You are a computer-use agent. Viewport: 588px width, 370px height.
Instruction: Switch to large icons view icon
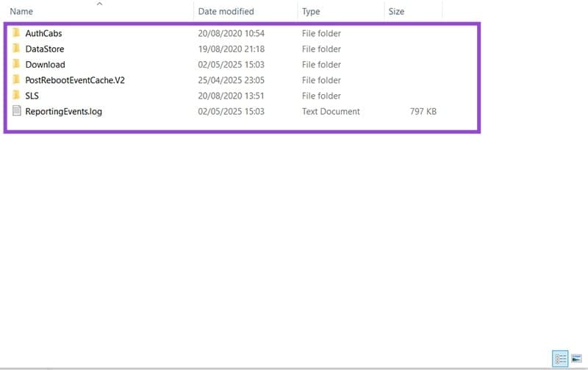click(576, 359)
